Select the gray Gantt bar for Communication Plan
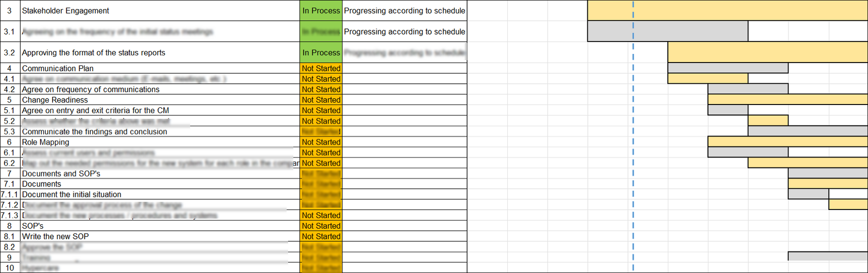This screenshot has height=273, width=868. (x=728, y=68)
